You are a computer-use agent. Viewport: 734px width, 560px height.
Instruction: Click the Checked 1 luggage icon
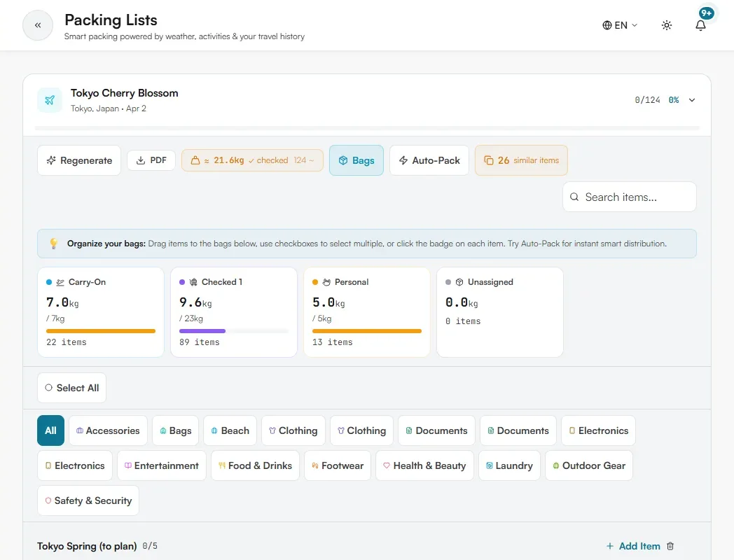click(193, 282)
